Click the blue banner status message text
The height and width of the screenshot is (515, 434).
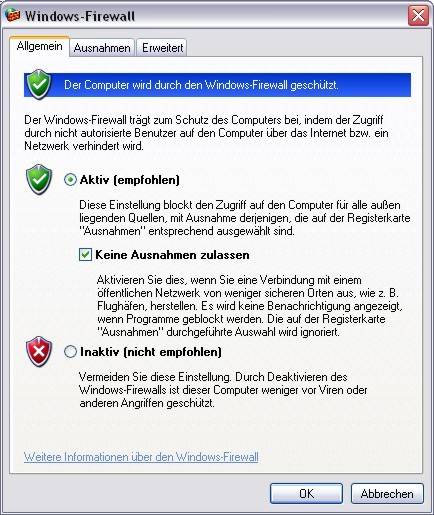point(201,85)
